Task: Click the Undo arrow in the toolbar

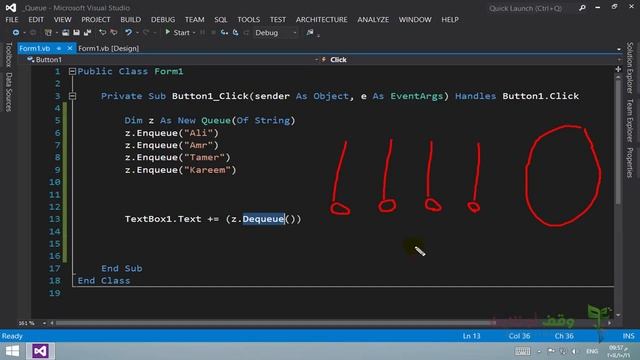Action: point(128,32)
